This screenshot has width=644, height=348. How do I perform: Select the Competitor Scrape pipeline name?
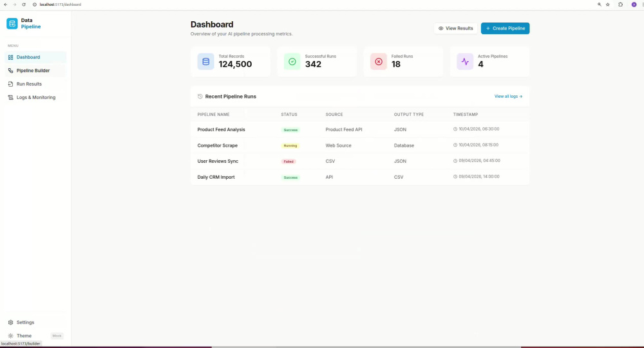tap(217, 145)
